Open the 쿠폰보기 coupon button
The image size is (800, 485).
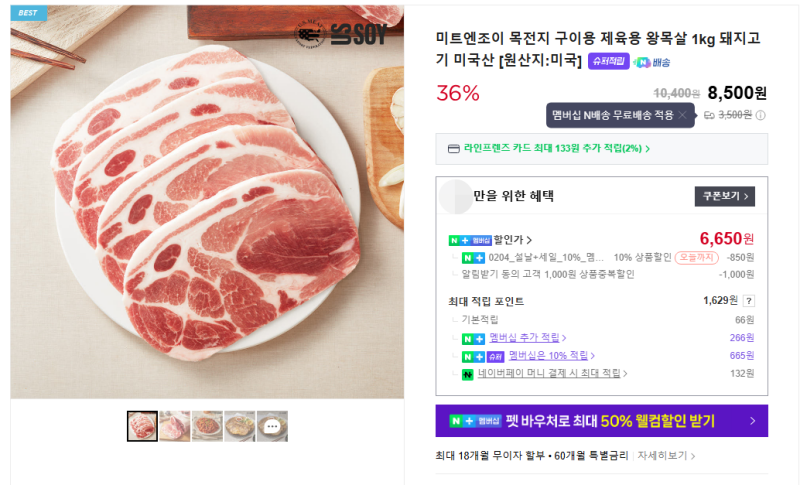(724, 196)
